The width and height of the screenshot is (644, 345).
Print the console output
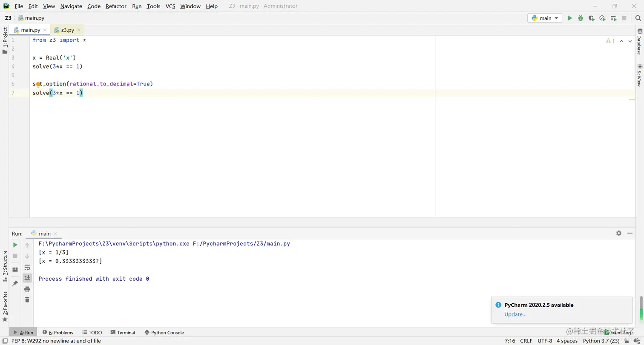coord(27,289)
